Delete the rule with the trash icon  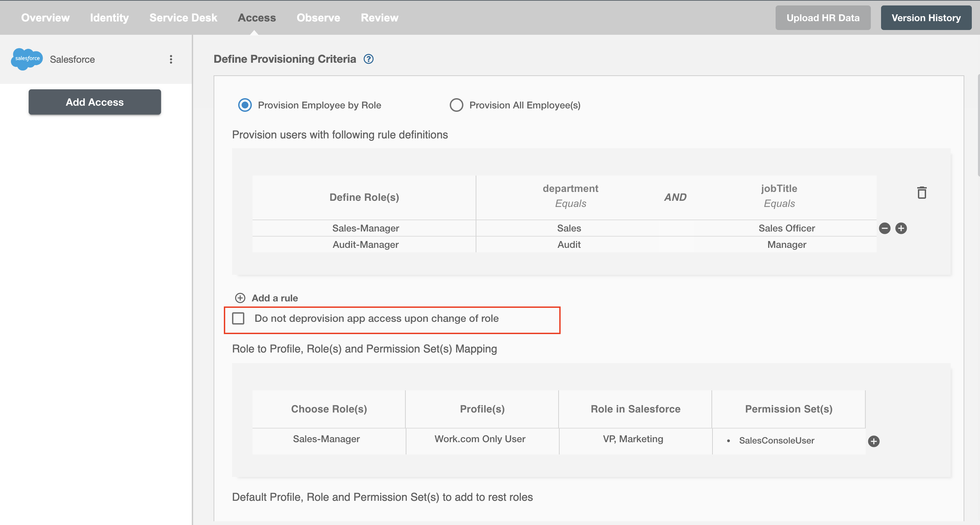coord(921,193)
